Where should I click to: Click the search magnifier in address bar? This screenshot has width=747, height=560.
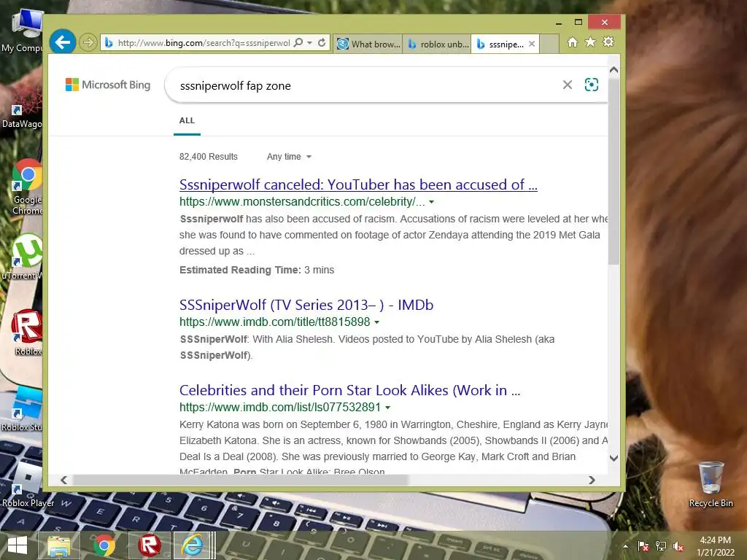click(x=298, y=42)
